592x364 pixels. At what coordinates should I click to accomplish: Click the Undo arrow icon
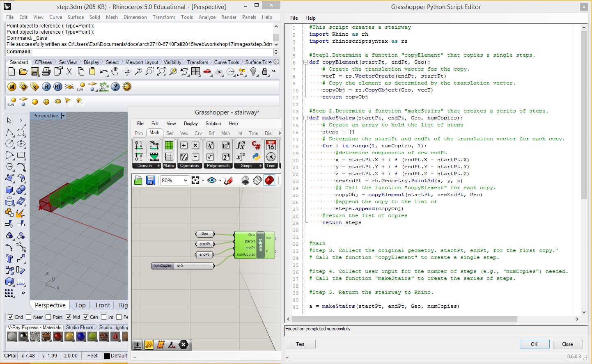point(104,72)
